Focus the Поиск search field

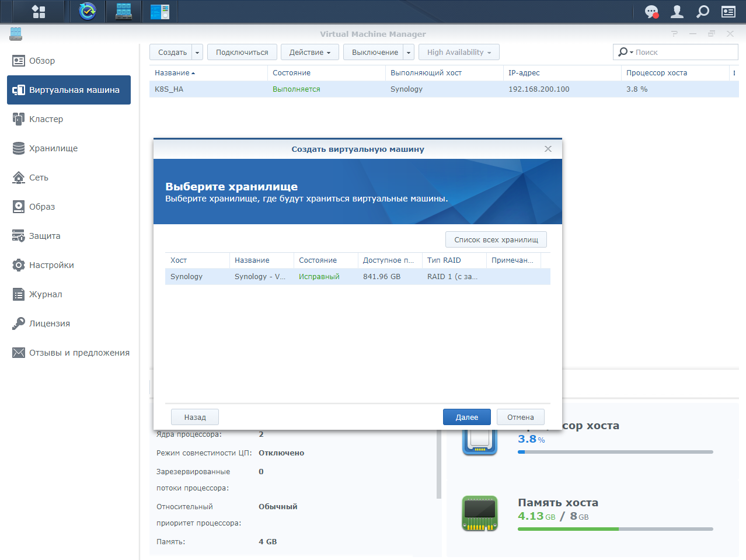pyautogui.click(x=685, y=52)
